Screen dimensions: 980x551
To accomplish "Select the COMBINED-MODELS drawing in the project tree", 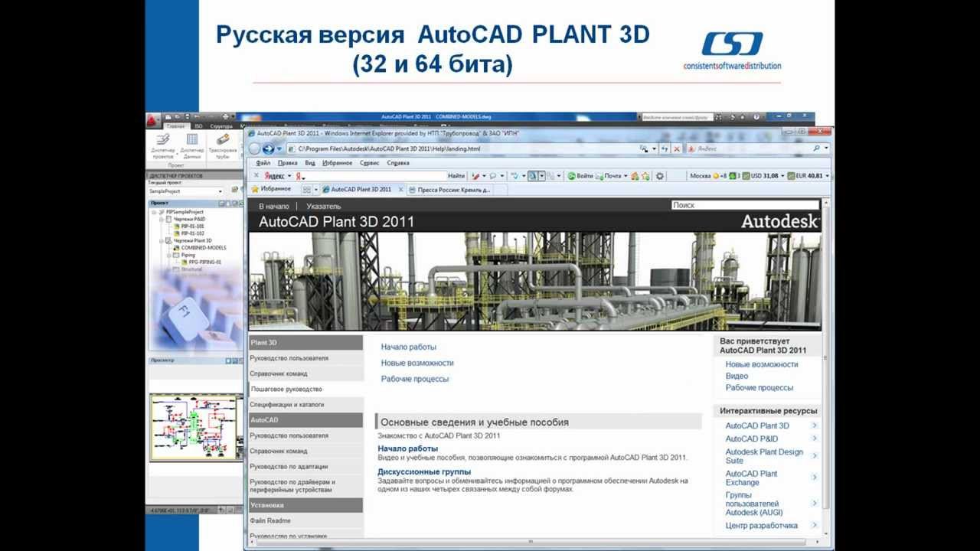I will point(204,248).
